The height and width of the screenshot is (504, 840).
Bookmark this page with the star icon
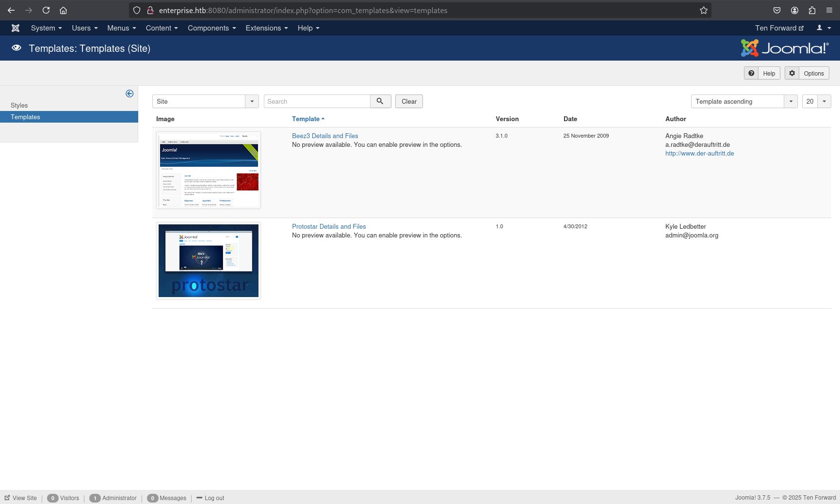click(703, 10)
